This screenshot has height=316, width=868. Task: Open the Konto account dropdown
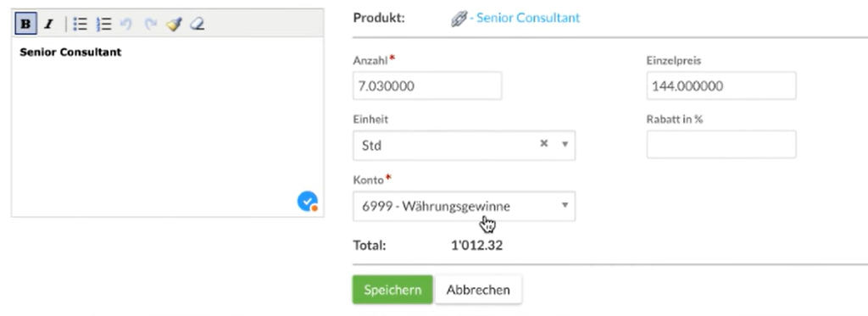(x=464, y=206)
